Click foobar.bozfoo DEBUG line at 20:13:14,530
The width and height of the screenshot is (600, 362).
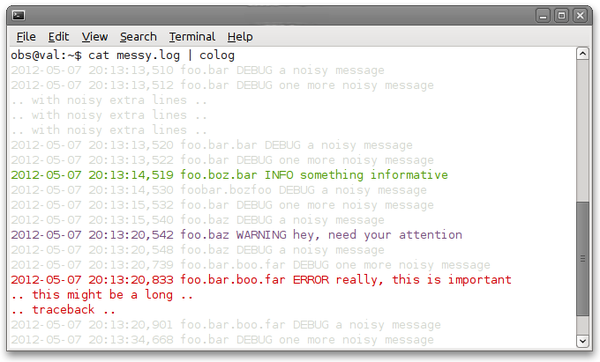tap(218, 190)
